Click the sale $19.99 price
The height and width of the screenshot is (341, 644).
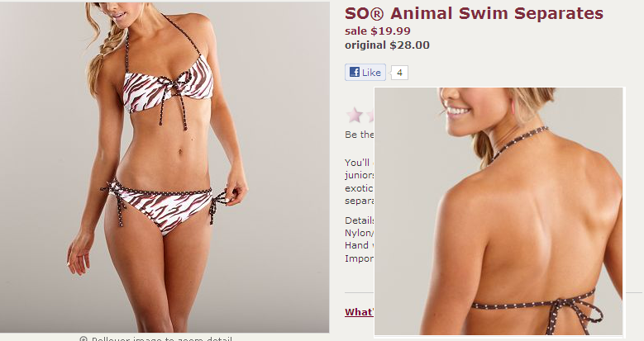(378, 31)
